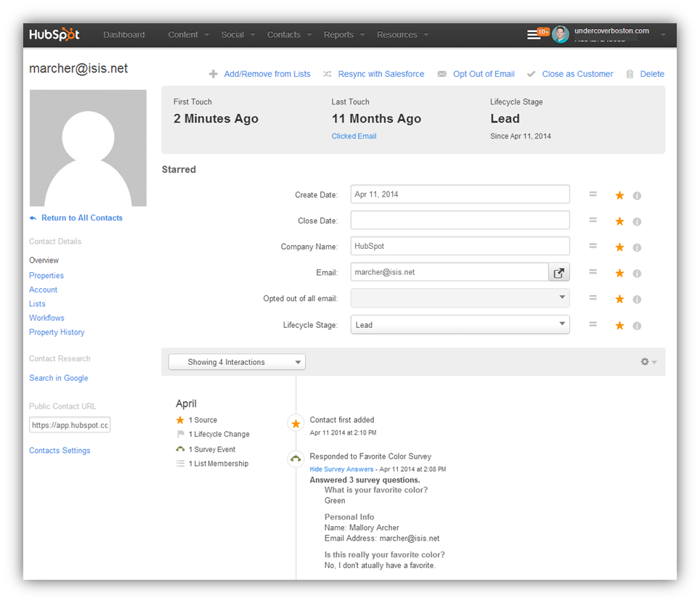700x603 pixels.
Task: Click the survey icon next to 1 Survey Event
Action: click(180, 449)
